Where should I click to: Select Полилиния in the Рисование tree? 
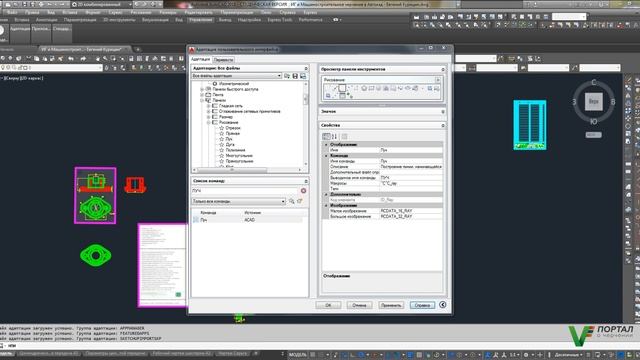tap(236, 150)
